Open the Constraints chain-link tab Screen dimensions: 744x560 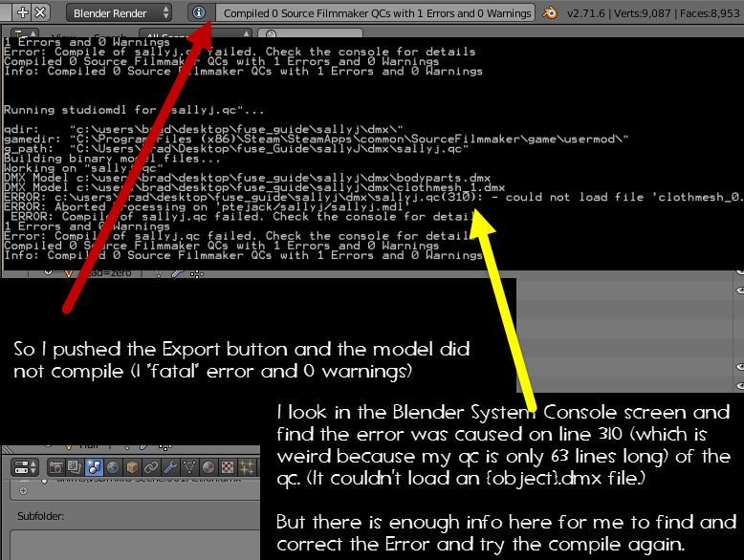coord(151,467)
